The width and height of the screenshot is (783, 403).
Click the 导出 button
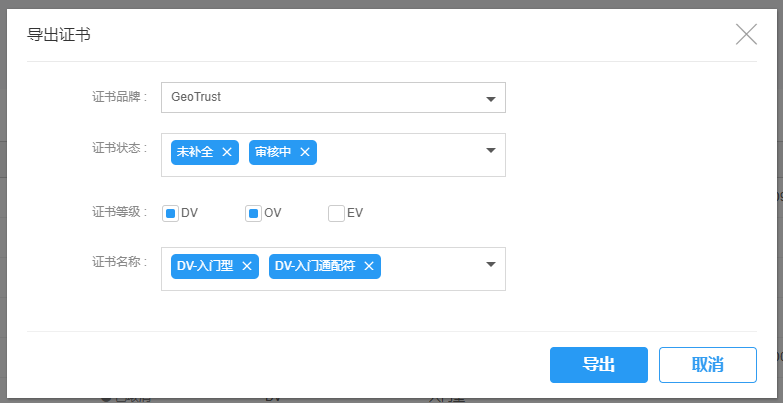[598, 365]
